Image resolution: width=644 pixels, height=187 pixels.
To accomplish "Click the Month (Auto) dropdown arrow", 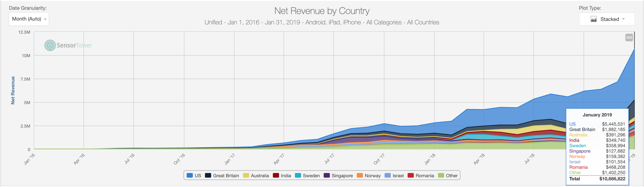I will [45, 19].
